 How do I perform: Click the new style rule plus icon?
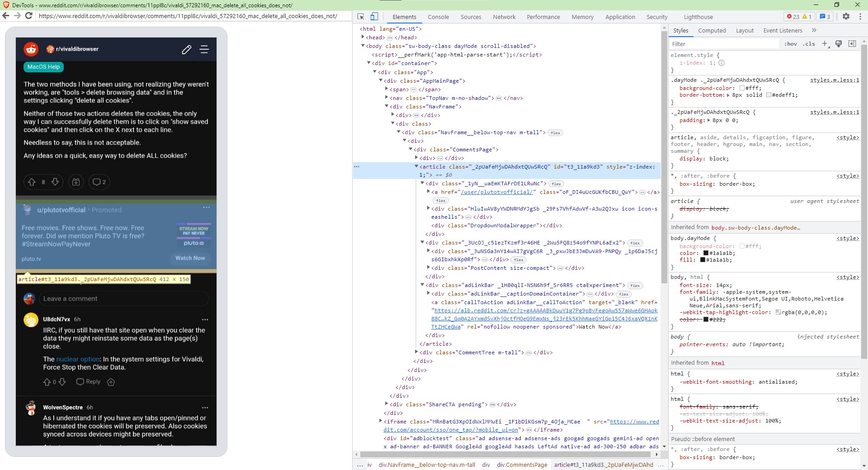click(826, 44)
